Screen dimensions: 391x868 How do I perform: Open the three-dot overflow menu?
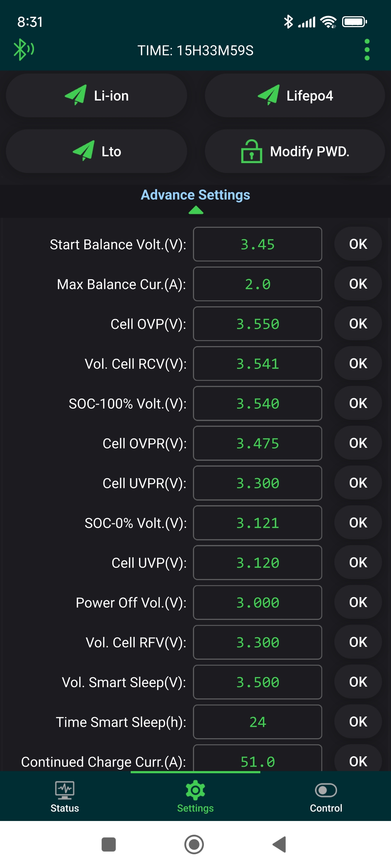pos(367,50)
